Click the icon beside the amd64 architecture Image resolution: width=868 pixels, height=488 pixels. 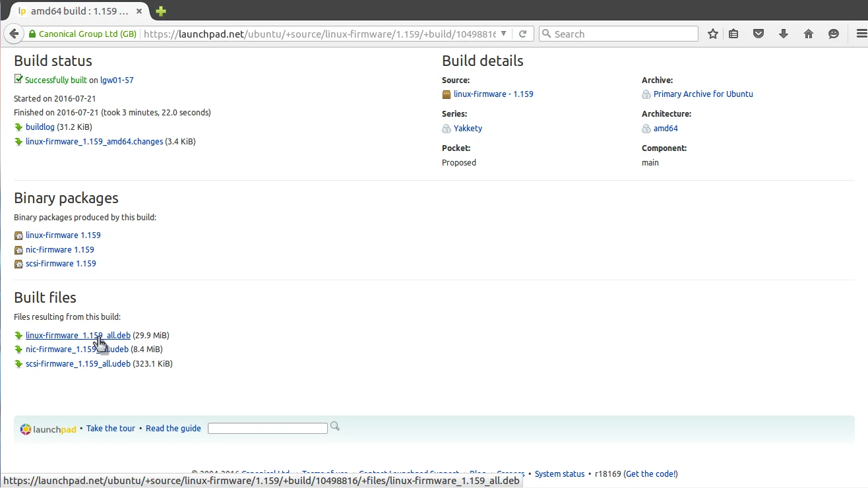click(646, 129)
